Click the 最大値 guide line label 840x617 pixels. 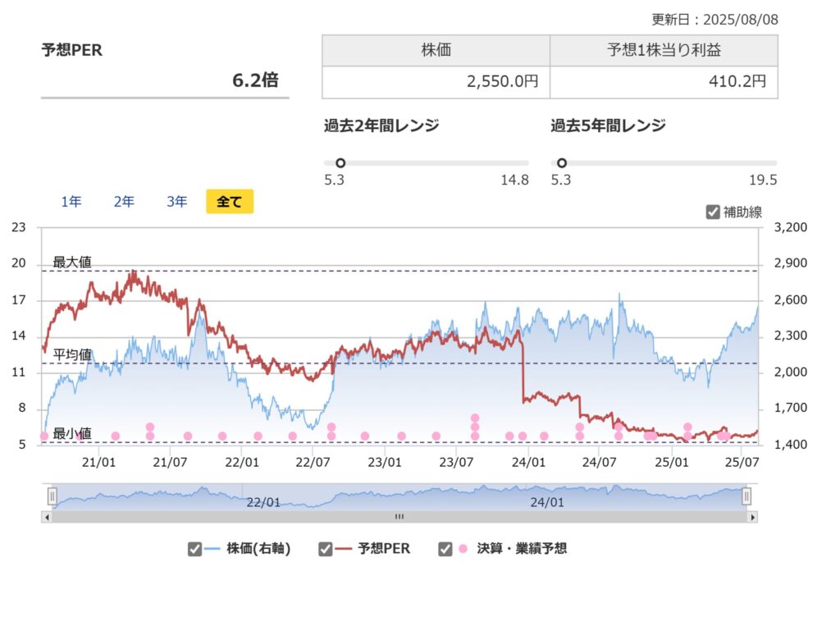(72, 262)
